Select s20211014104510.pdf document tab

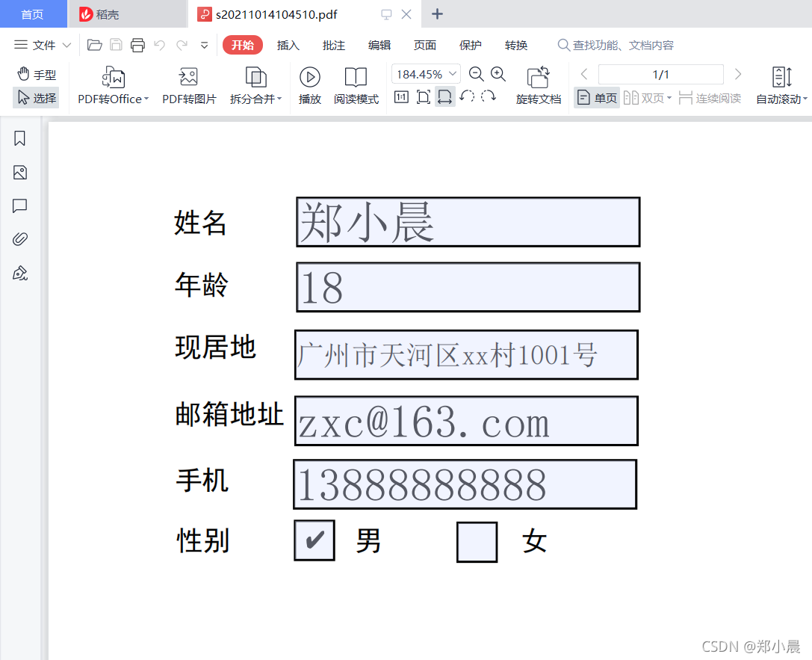coord(276,14)
